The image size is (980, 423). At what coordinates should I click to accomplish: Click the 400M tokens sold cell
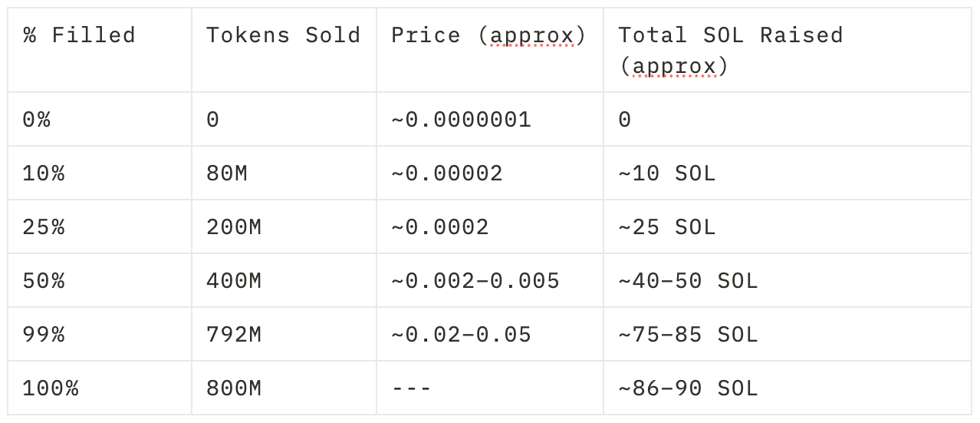234,281
